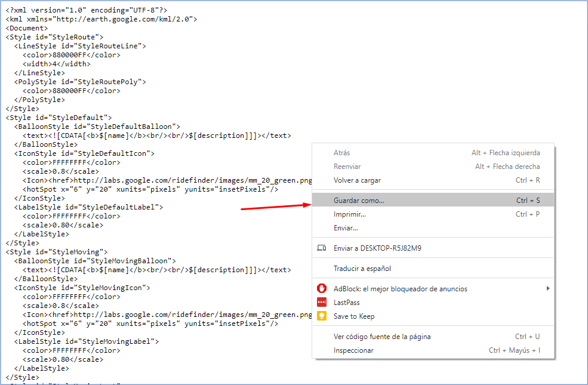Click the LastPass icon in context menu
The width and height of the screenshot is (588, 385).
[x=322, y=303]
